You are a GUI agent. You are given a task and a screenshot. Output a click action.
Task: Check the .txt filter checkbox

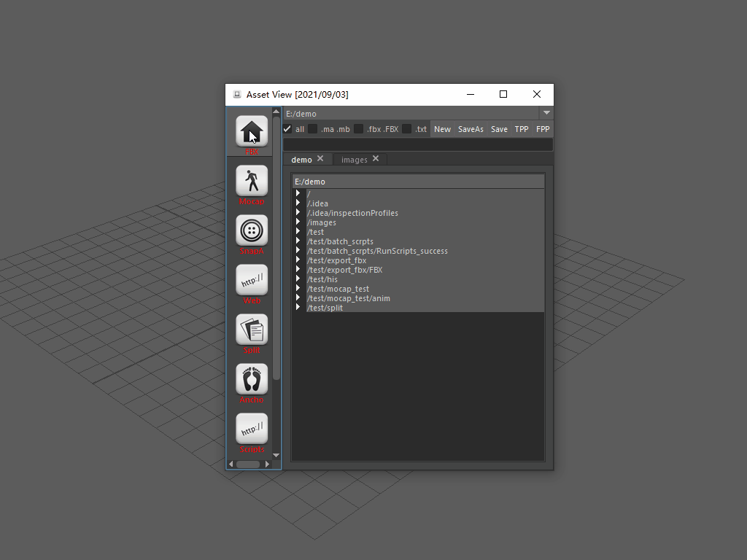tap(407, 129)
